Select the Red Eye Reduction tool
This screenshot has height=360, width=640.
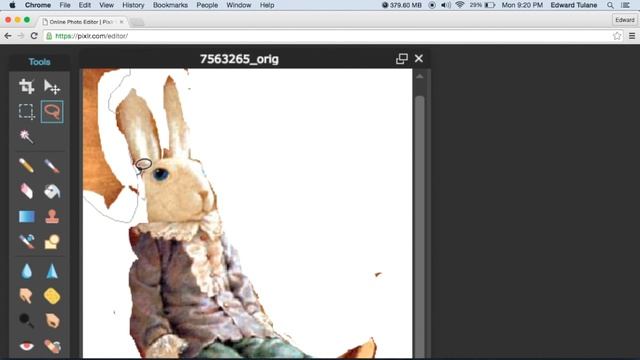point(27,346)
